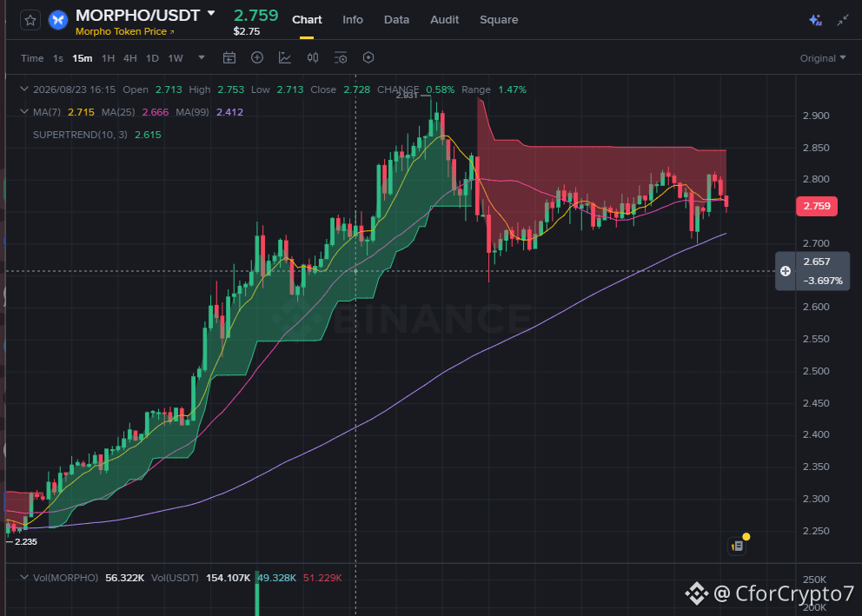Select the Time line chart view

[x=32, y=58]
